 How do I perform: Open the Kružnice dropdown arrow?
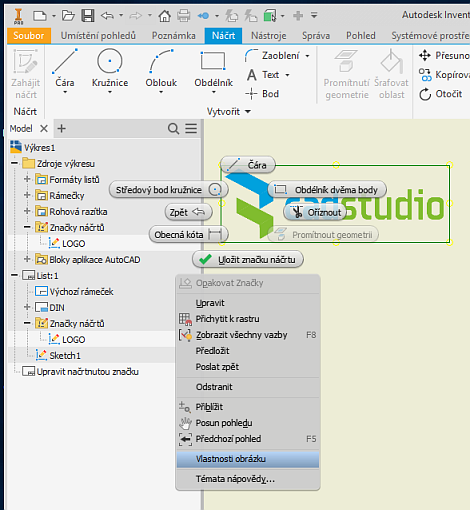[x=110, y=92]
